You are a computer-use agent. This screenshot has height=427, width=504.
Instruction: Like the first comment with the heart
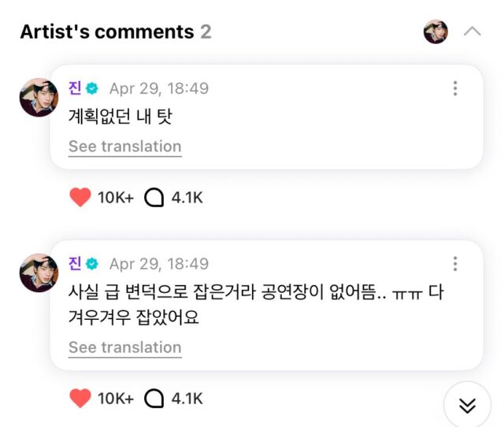[80, 198]
